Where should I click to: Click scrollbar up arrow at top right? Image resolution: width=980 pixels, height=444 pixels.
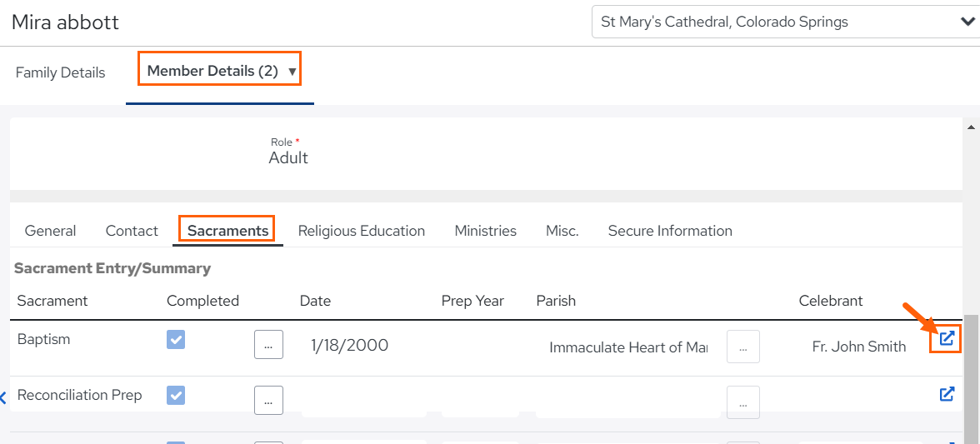(972, 127)
